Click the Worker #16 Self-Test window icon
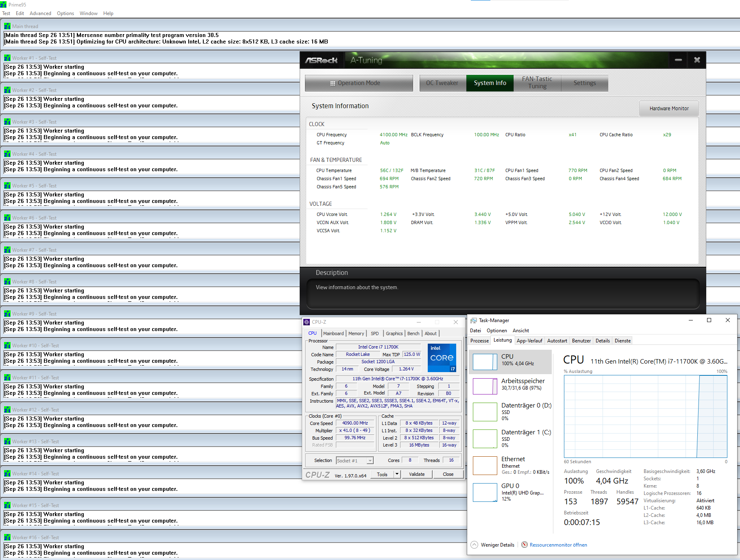Image resolution: width=740 pixels, height=560 pixels. 7,537
